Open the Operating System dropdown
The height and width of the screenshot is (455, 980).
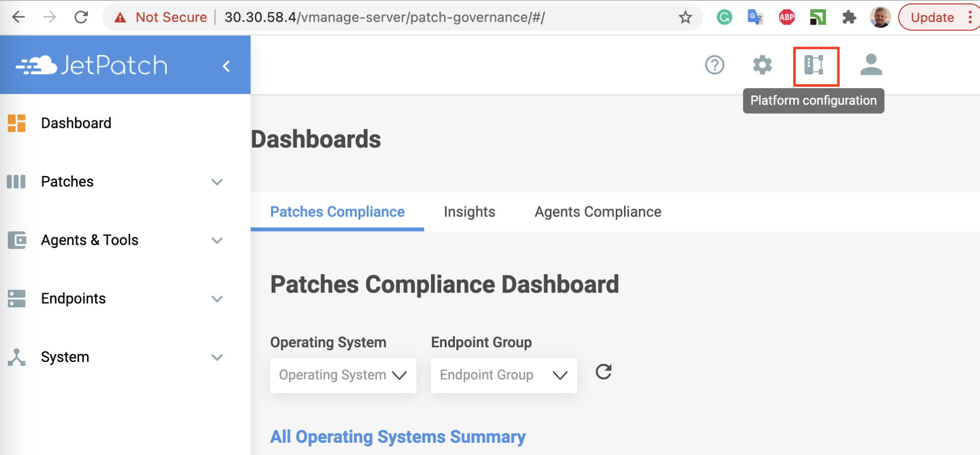tap(343, 375)
